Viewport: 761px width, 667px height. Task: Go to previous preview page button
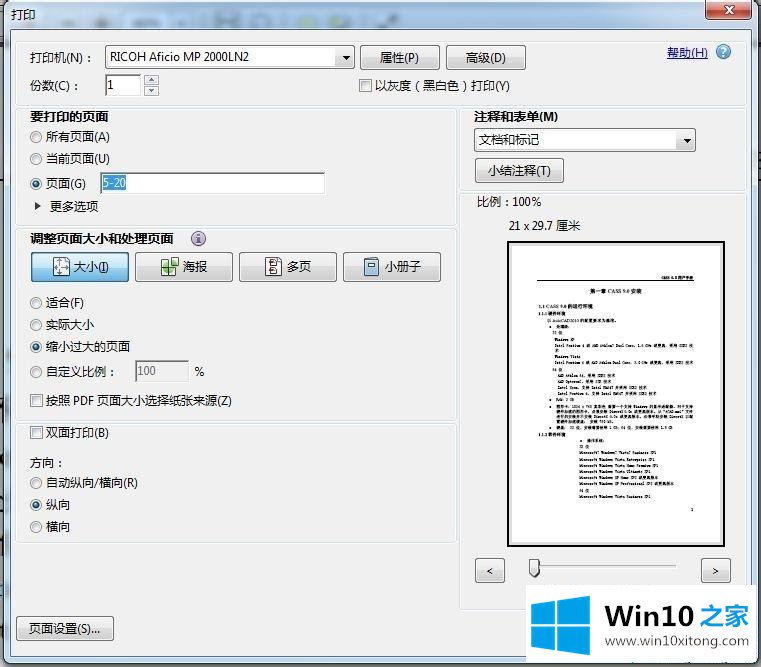(x=490, y=570)
